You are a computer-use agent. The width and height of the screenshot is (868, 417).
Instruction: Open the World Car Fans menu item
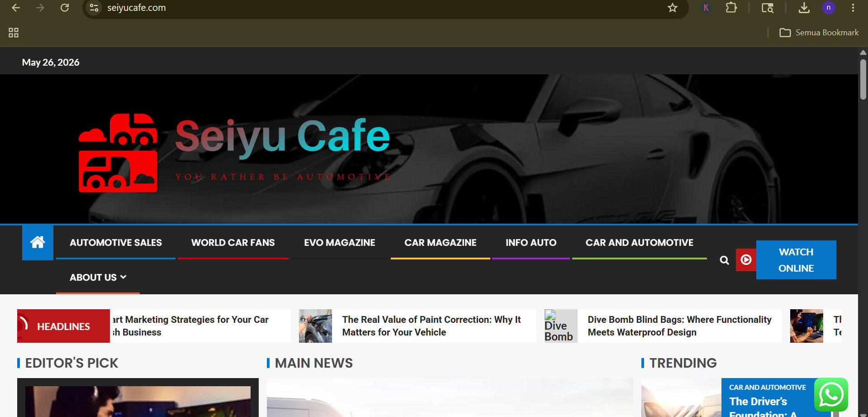pyautogui.click(x=233, y=243)
